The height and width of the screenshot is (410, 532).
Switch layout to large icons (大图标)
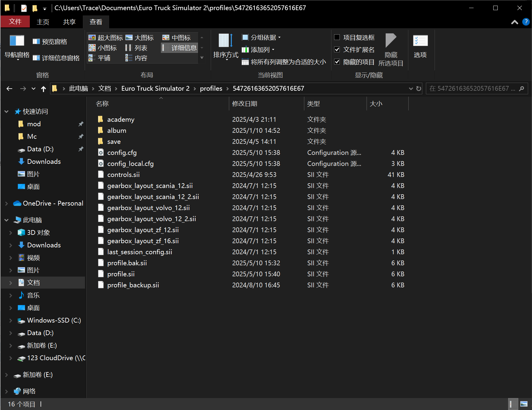(x=139, y=38)
